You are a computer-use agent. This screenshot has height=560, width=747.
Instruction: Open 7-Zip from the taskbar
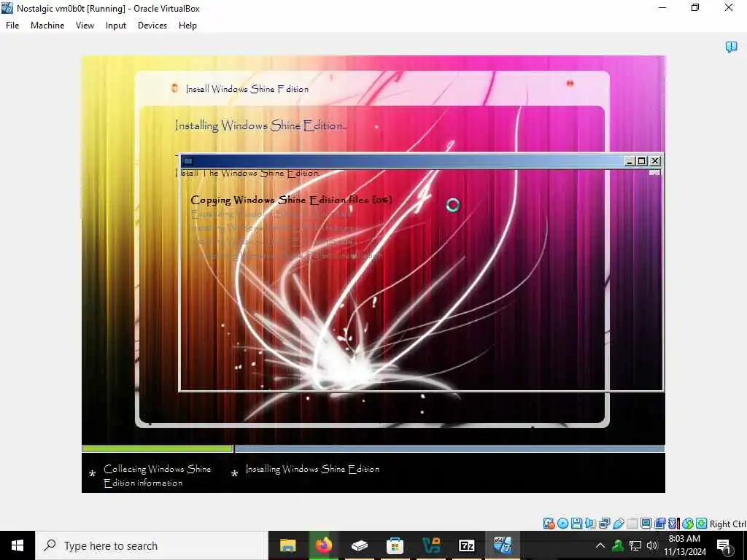[466, 545]
